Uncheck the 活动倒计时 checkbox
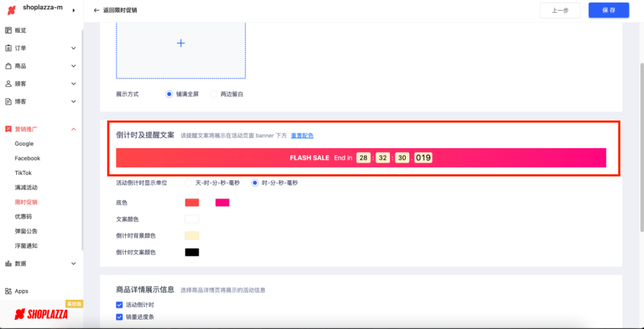Screen dimensions: 644x329 coord(119,305)
